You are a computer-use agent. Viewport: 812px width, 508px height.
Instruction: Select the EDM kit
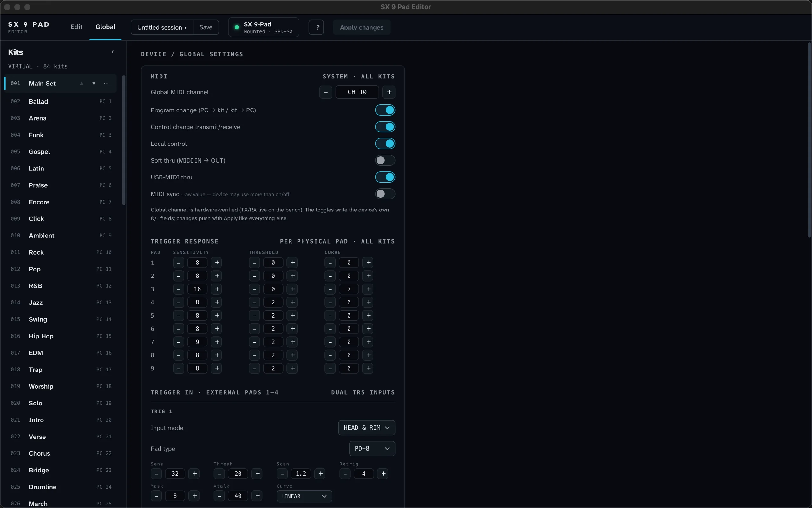[x=60, y=353]
